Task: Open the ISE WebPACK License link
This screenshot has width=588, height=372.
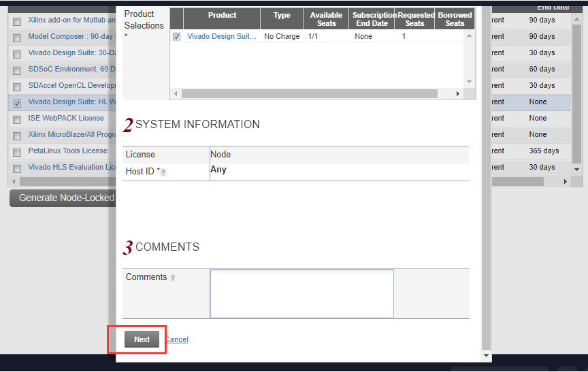Action: (66, 118)
